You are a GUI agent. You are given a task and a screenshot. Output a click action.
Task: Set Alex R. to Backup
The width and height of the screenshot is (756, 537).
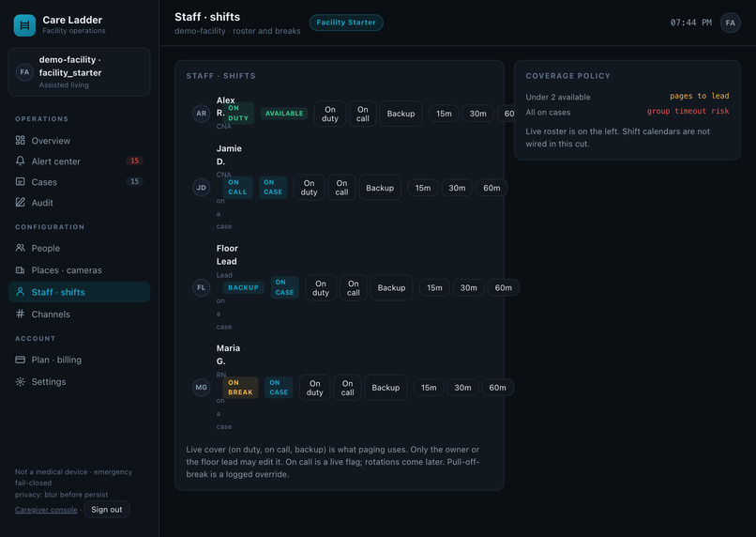point(401,114)
